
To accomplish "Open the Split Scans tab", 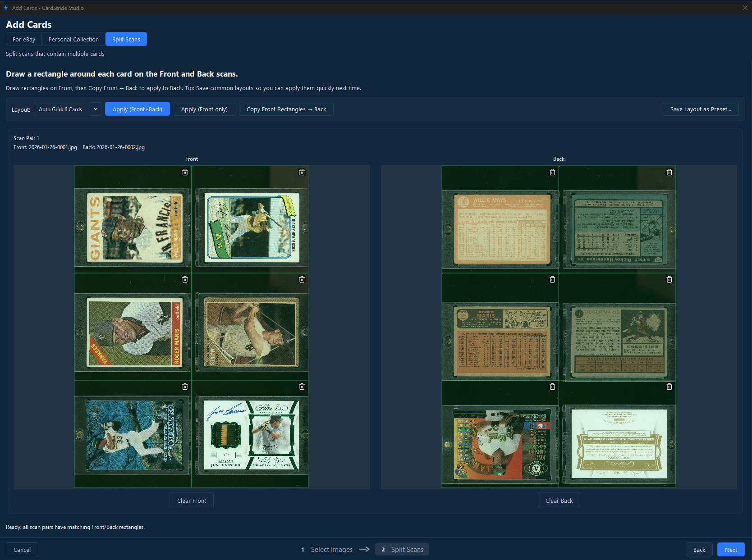I will [126, 39].
